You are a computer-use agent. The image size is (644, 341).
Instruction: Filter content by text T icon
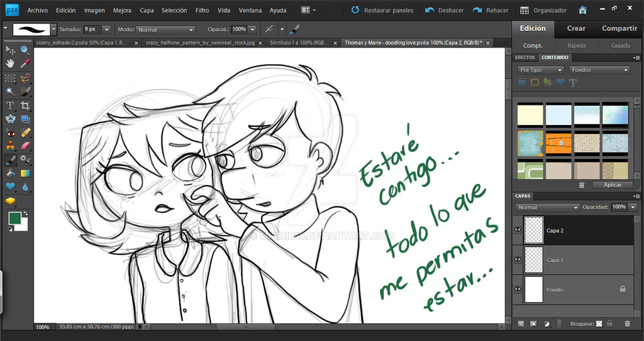pos(573,82)
